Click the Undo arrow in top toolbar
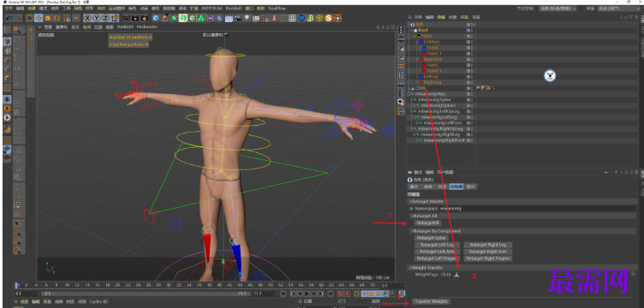 tap(9, 18)
